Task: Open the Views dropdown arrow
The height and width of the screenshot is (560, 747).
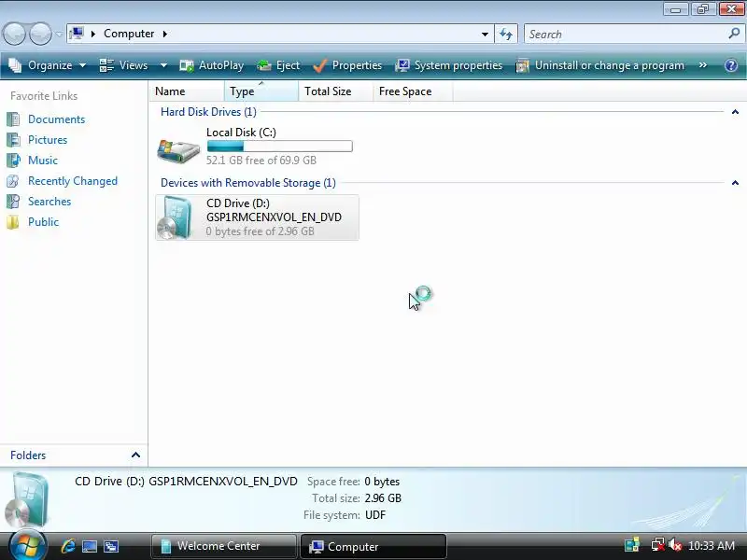Action: point(163,65)
